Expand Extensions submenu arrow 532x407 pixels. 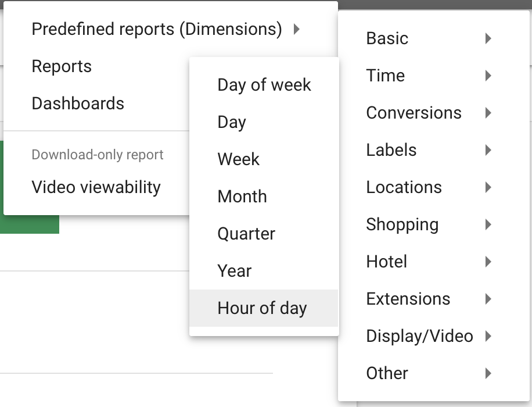point(488,299)
